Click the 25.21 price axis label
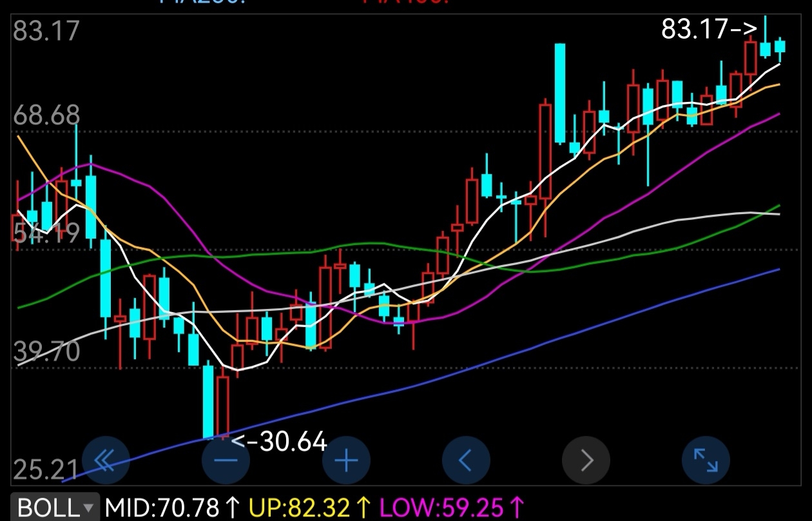Screen dimensions: 812x521 click(x=46, y=470)
